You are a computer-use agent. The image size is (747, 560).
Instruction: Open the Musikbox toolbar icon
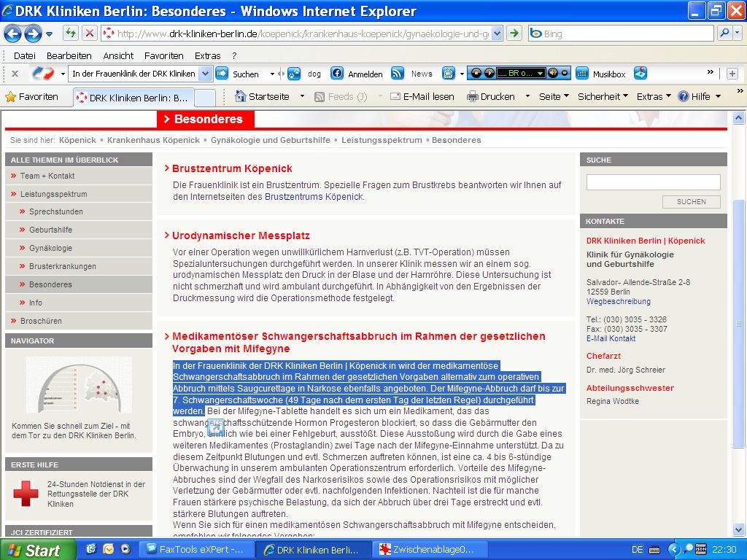click(582, 74)
